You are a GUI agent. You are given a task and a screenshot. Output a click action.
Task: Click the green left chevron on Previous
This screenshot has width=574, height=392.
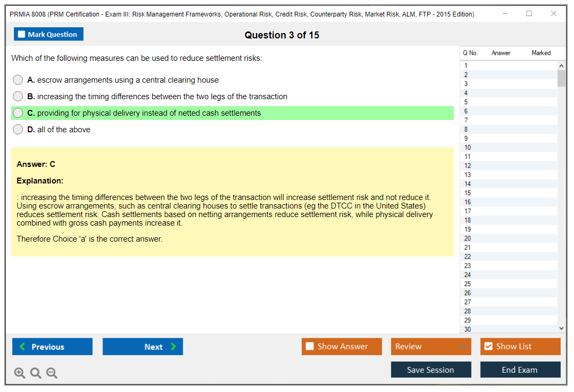pos(22,347)
